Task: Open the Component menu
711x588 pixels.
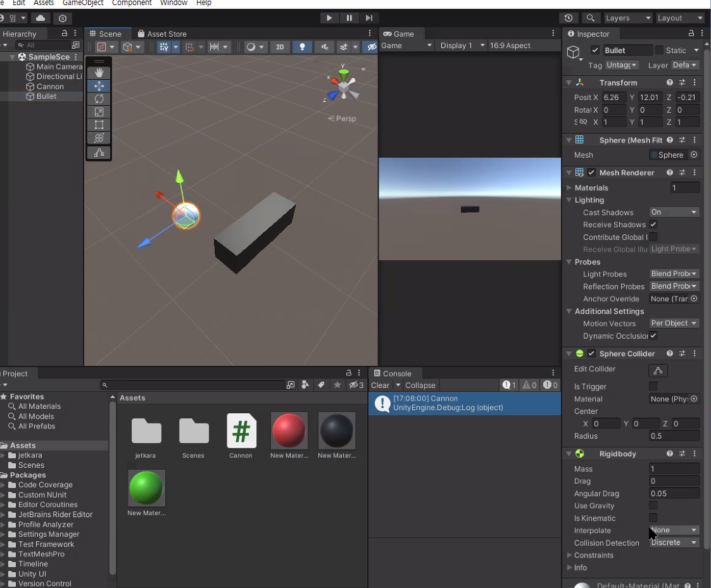Action: point(132,3)
